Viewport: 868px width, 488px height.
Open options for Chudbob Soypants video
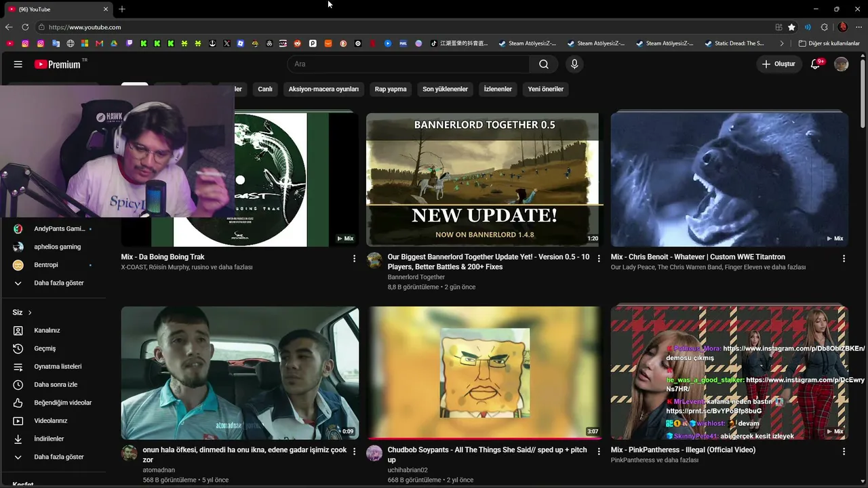click(x=599, y=451)
